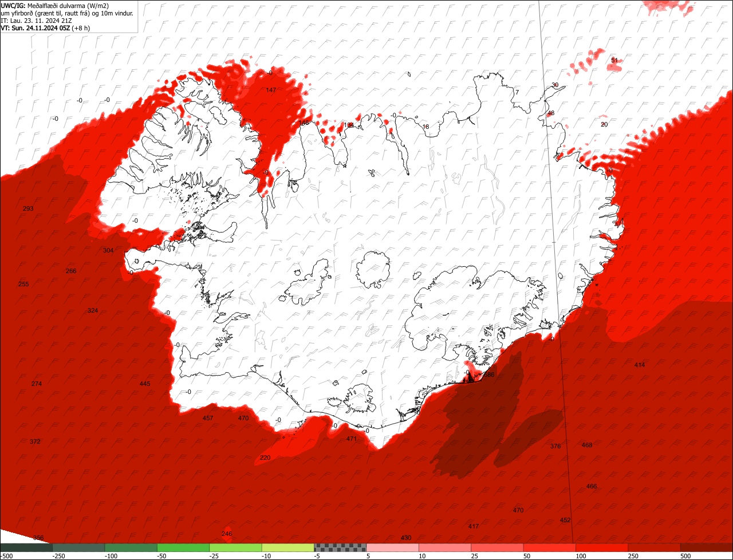Select the pink legend segment between 10 and 25
Image resolution: width=733 pixels, height=560 pixels.
point(445,547)
